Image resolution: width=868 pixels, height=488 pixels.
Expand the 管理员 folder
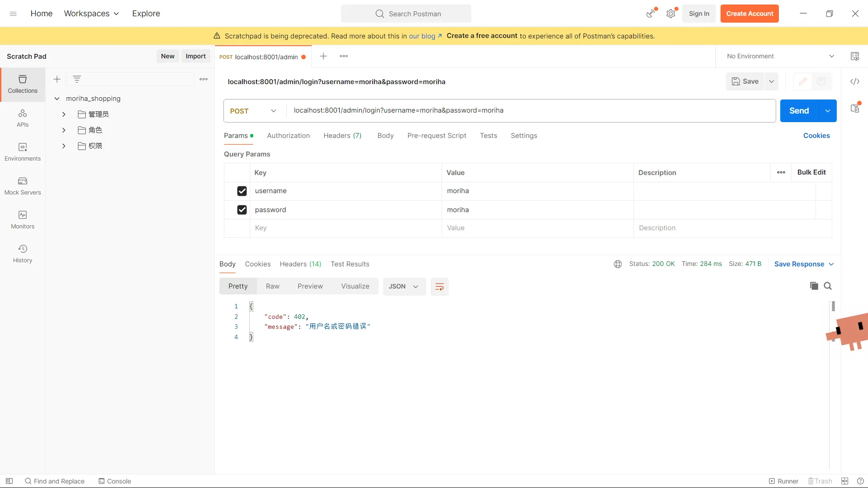click(x=64, y=114)
